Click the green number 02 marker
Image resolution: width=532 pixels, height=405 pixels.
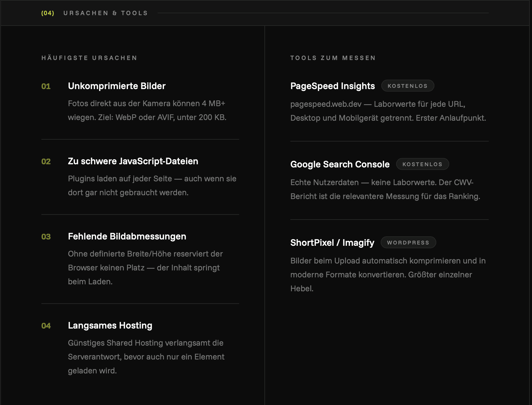click(x=46, y=161)
